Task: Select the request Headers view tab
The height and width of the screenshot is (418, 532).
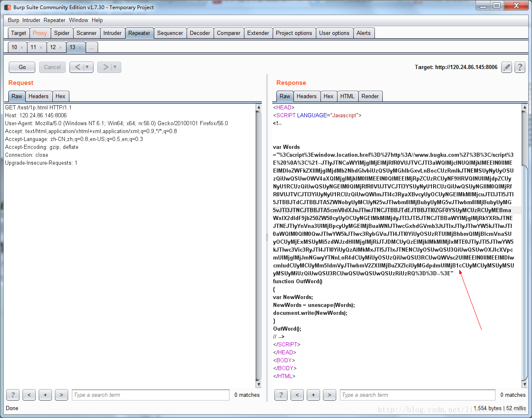Action: pos(39,96)
